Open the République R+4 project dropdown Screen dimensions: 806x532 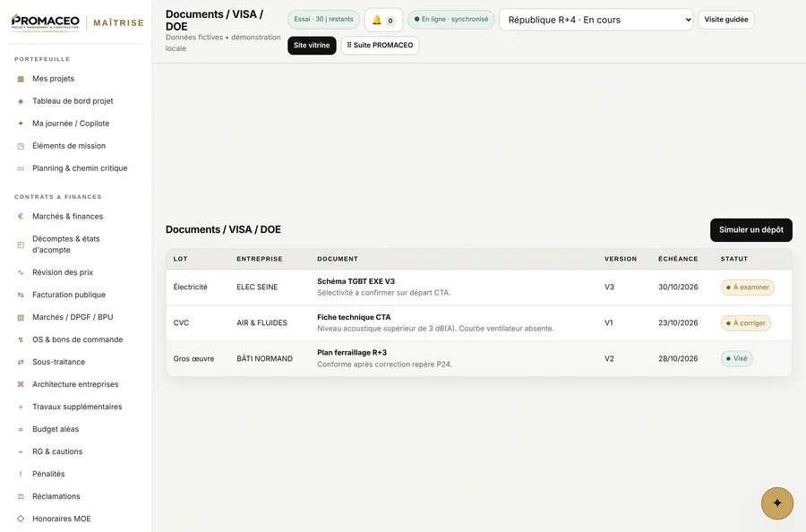point(596,20)
